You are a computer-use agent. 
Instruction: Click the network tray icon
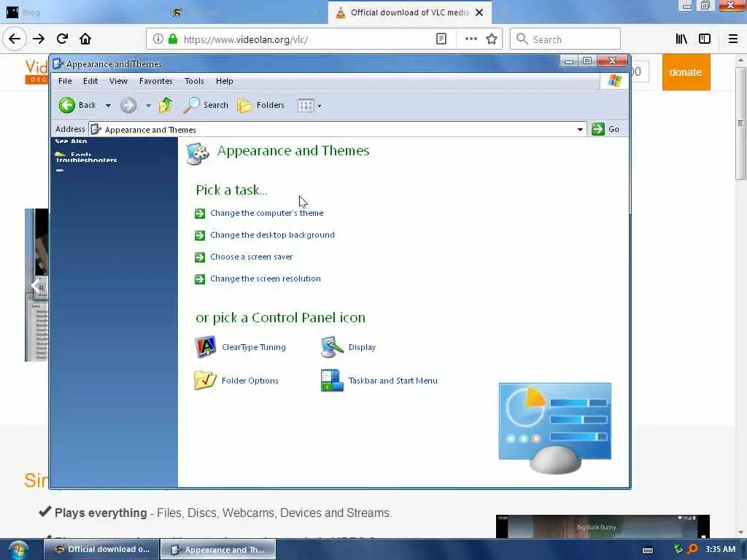(x=678, y=549)
